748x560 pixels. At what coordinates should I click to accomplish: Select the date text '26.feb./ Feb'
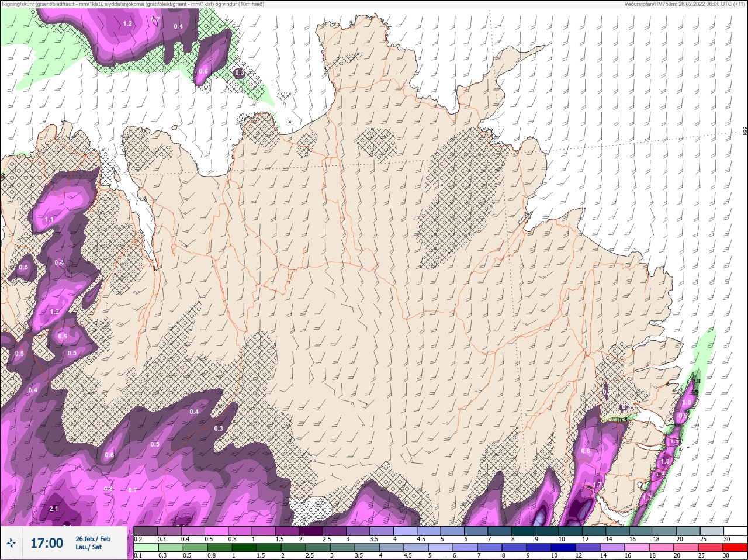(93, 538)
